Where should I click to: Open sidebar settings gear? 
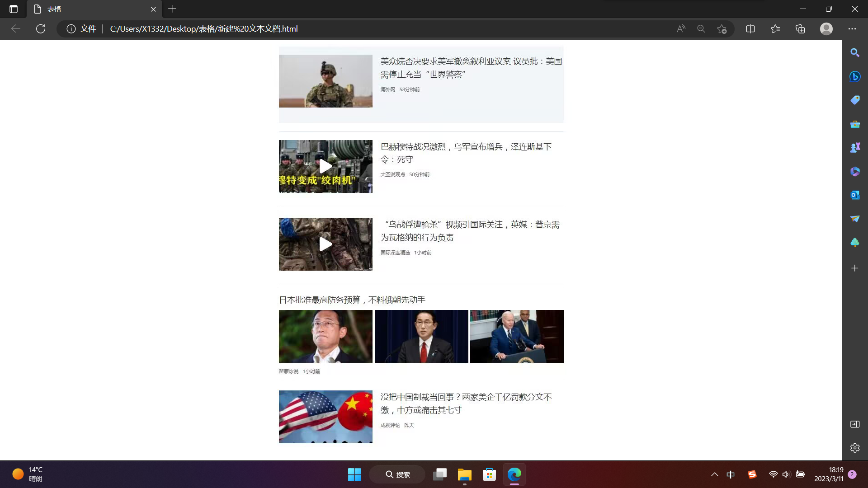[854, 448]
